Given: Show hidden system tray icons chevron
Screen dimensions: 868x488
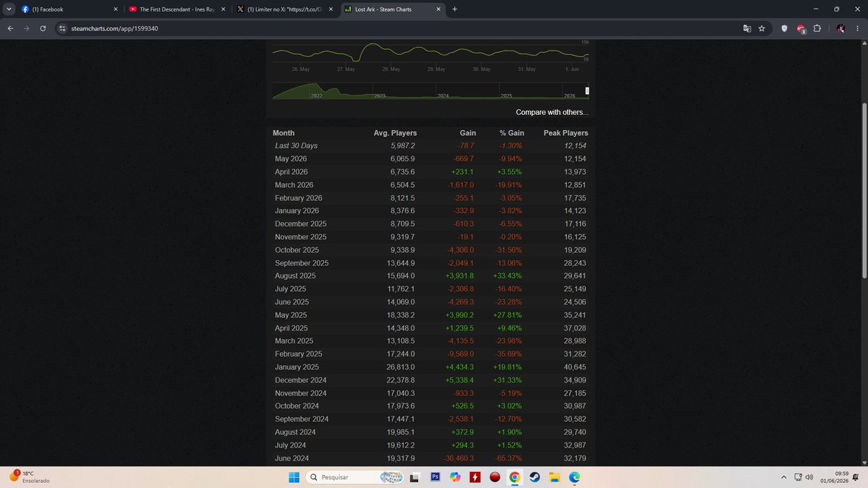Looking at the screenshot, I should pos(784,477).
